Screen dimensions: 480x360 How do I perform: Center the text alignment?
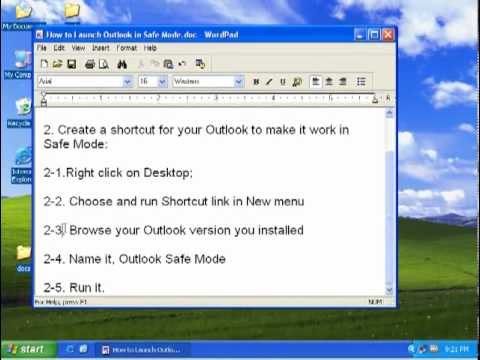pyautogui.click(x=329, y=82)
